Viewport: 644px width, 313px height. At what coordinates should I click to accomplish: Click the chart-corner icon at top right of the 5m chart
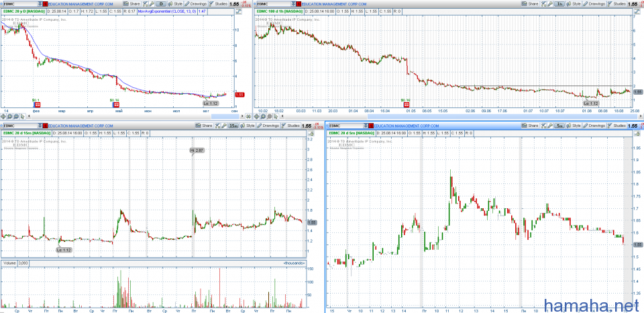[x=637, y=134]
